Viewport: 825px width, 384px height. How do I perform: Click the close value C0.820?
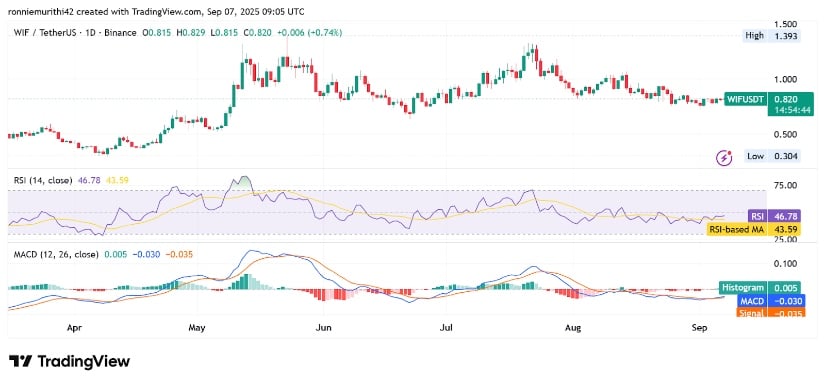258,33
